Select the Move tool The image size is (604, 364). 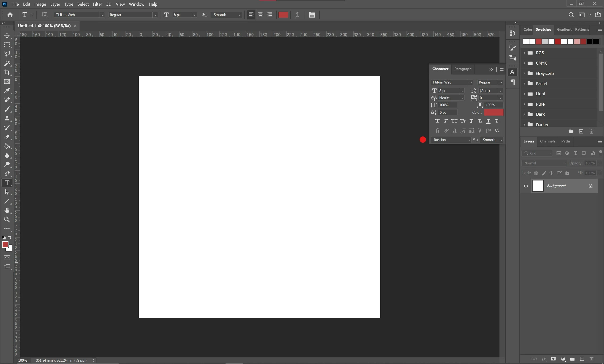point(7,36)
